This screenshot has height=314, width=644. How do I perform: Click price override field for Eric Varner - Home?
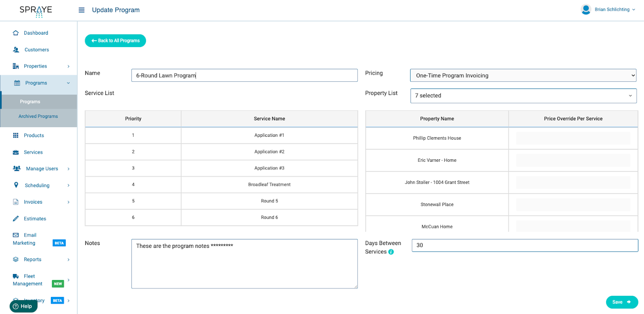pyautogui.click(x=573, y=160)
